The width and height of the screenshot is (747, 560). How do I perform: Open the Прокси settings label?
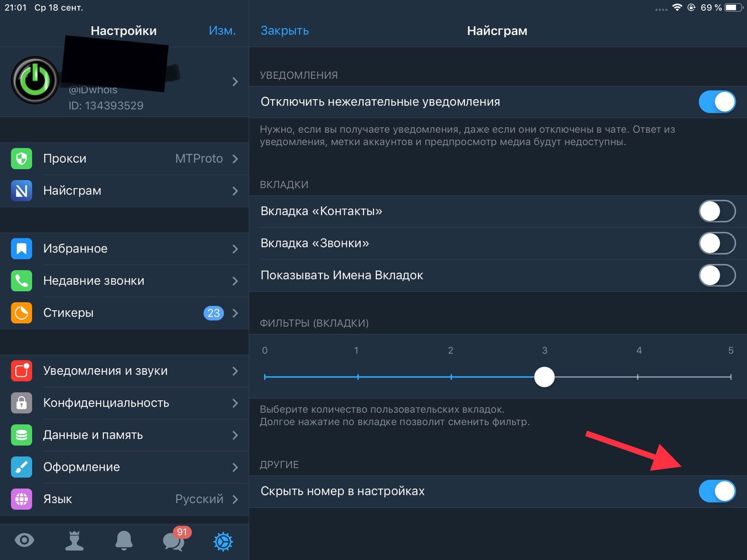65,159
